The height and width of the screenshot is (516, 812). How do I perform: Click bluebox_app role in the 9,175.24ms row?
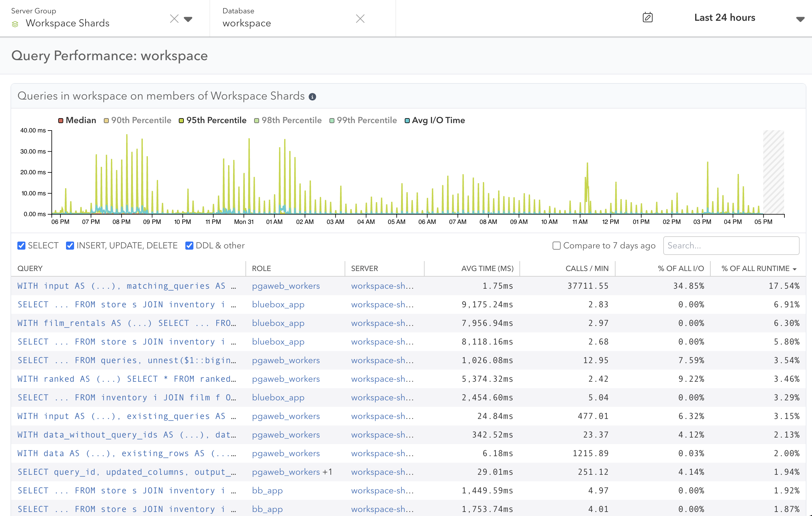[278, 305]
